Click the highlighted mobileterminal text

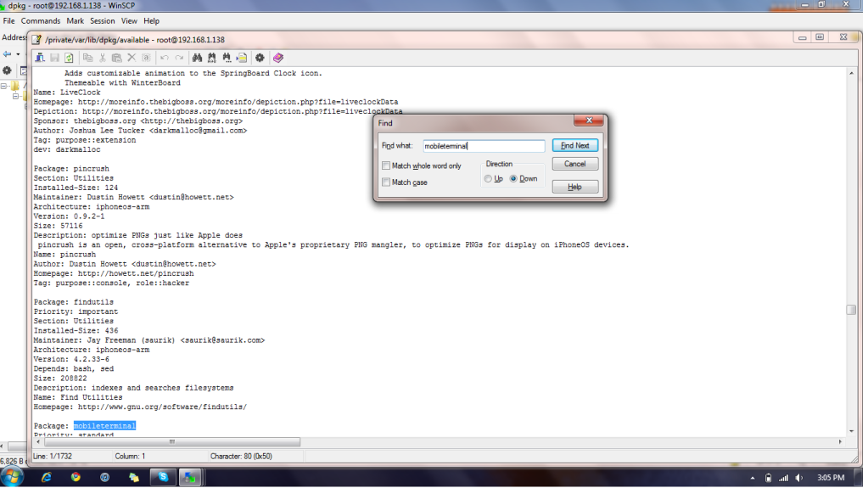tap(104, 426)
